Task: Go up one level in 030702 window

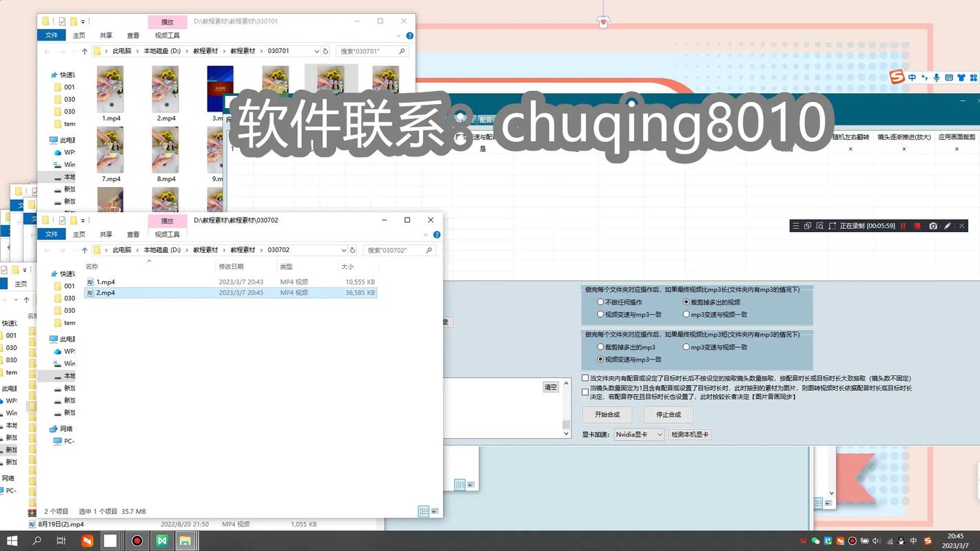Action: (x=85, y=250)
